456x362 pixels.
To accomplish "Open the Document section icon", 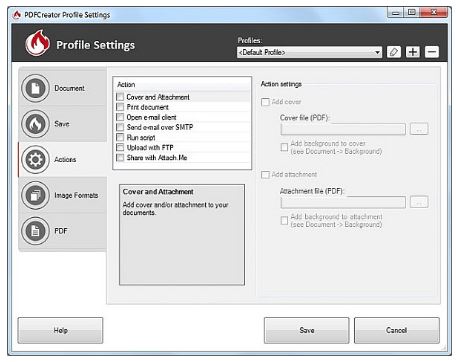I will pyautogui.click(x=35, y=88).
